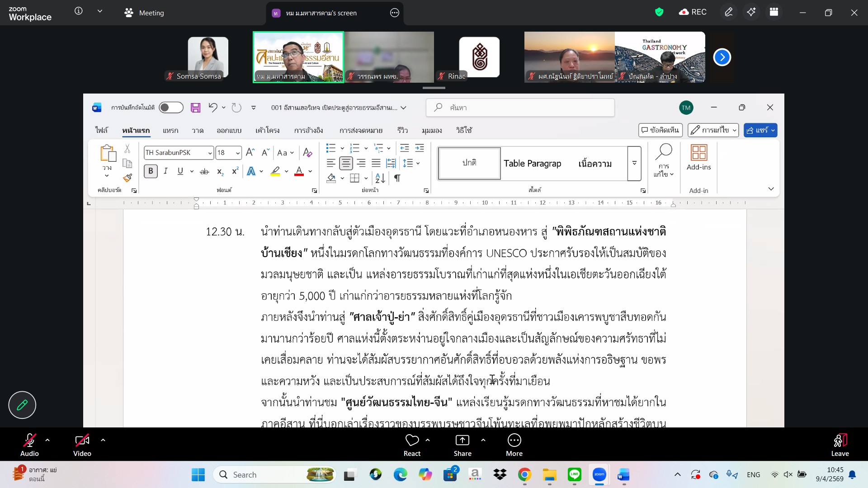The width and height of the screenshot is (868, 488).
Task: Click the Leave meeting button
Action: pyautogui.click(x=840, y=444)
